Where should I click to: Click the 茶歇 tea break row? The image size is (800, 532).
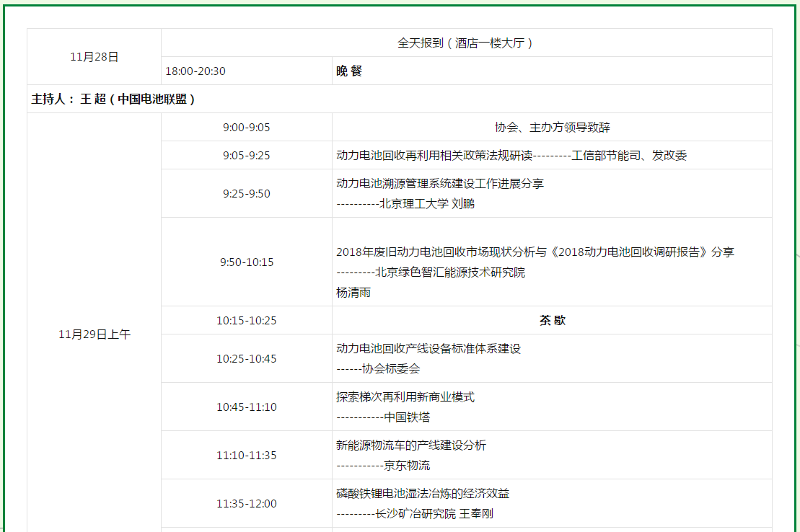(552, 320)
